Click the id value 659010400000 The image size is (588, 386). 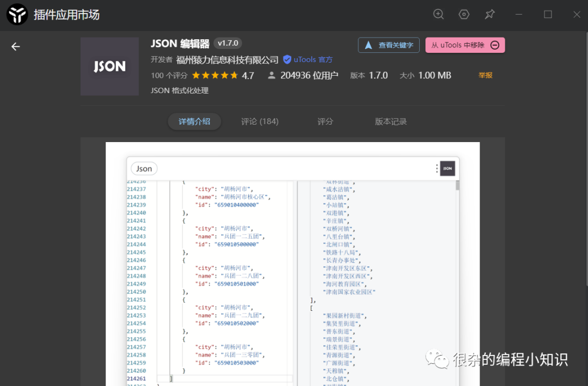tap(236, 205)
